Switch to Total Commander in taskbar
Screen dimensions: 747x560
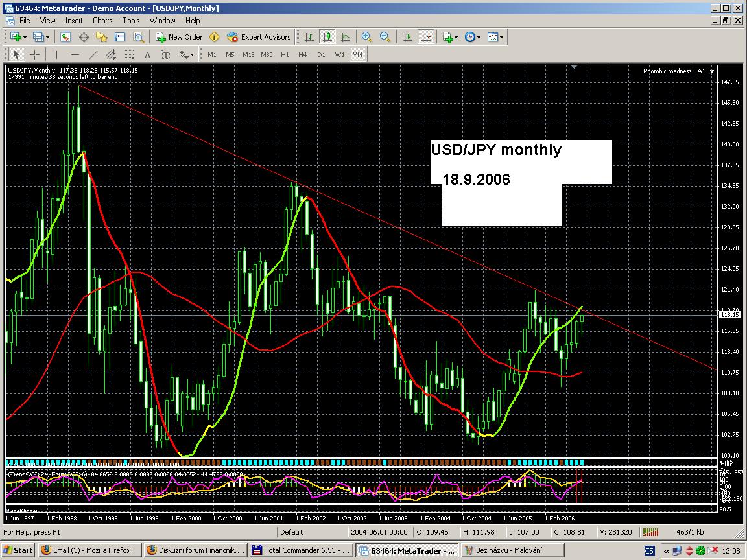(302, 550)
